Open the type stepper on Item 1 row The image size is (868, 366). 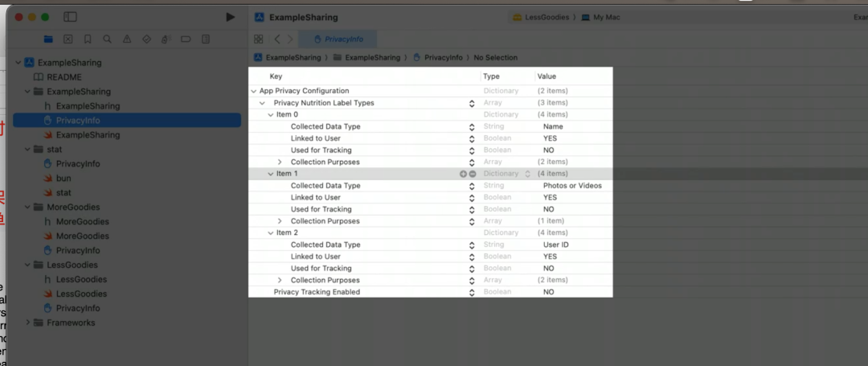(x=527, y=174)
